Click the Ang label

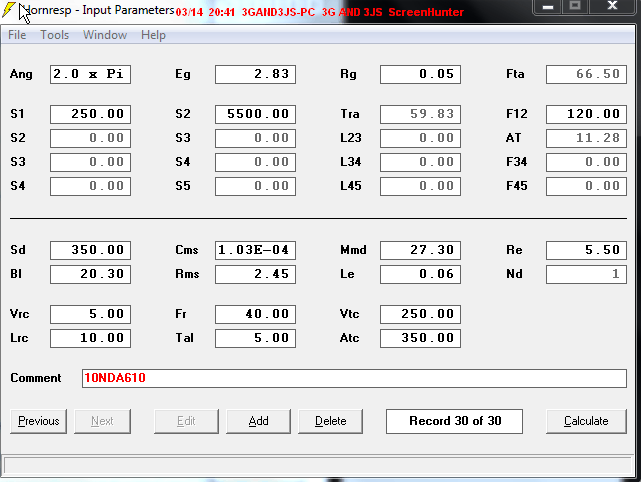click(21, 74)
